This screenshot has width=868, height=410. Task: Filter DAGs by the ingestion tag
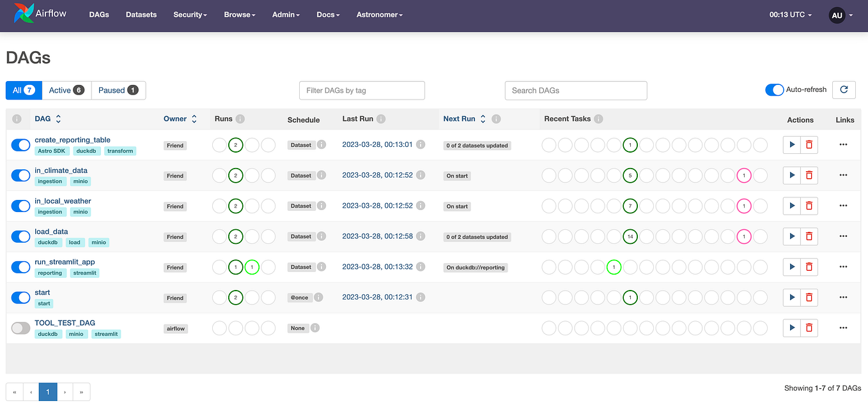tap(50, 181)
